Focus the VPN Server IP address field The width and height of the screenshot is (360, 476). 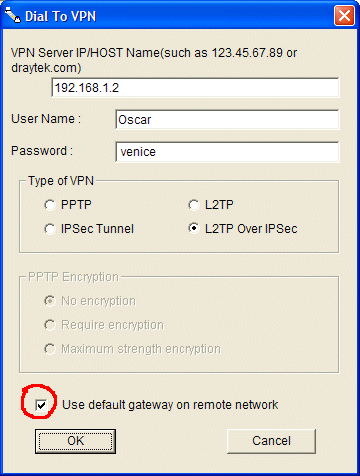tap(195, 88)
